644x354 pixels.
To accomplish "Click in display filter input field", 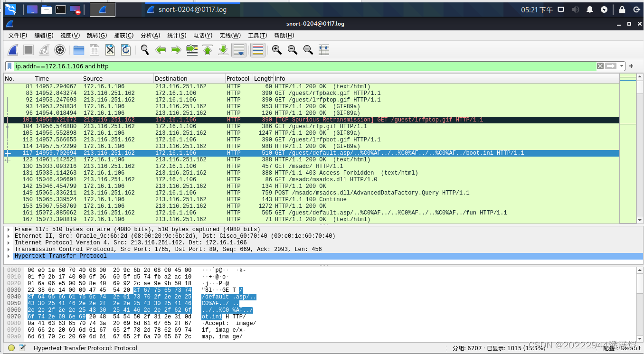I will click(x=304, y=66).
